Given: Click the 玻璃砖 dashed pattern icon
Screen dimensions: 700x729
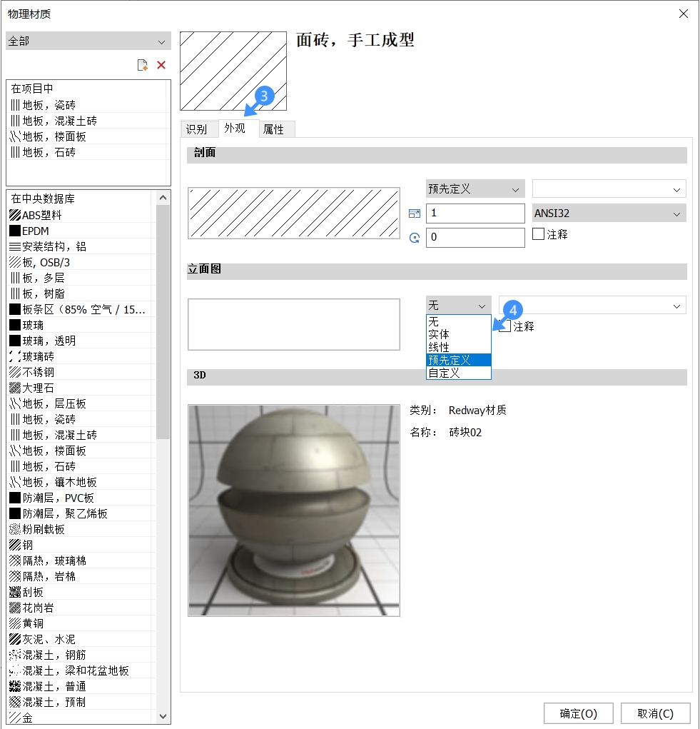Looking at the screenshot, I should click(15, 356).
